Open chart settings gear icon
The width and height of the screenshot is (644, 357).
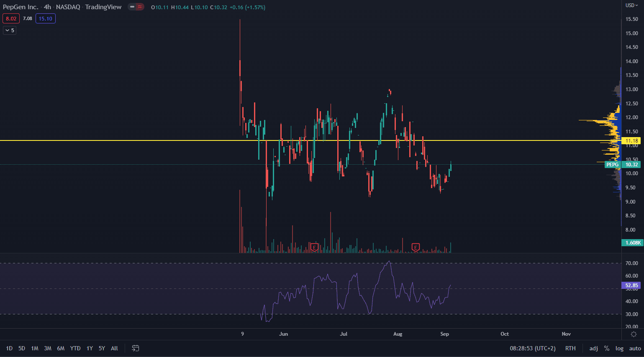click(x=634, y=334)
